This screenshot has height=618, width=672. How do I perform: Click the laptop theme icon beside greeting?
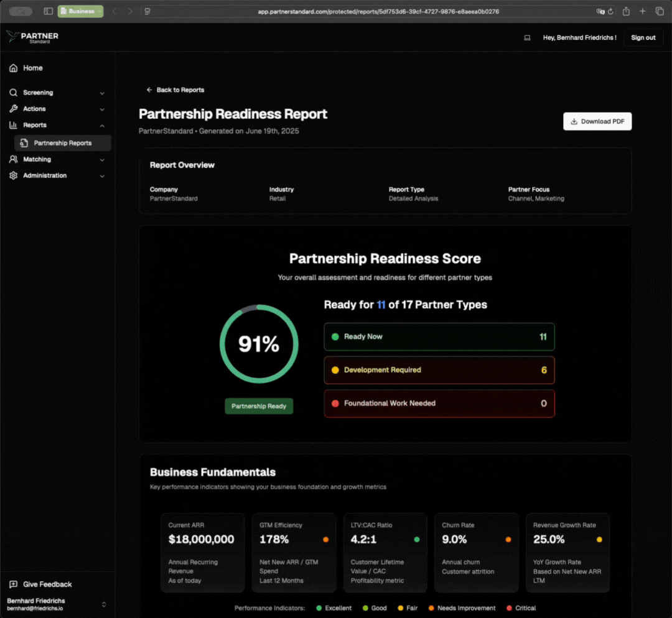[527, 38]
